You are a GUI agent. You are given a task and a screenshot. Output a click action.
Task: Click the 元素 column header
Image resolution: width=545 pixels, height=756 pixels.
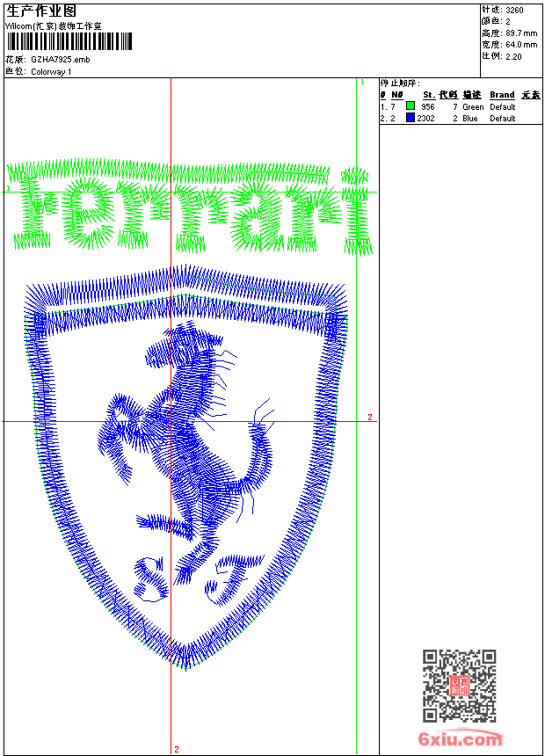[x=531, y=95]
